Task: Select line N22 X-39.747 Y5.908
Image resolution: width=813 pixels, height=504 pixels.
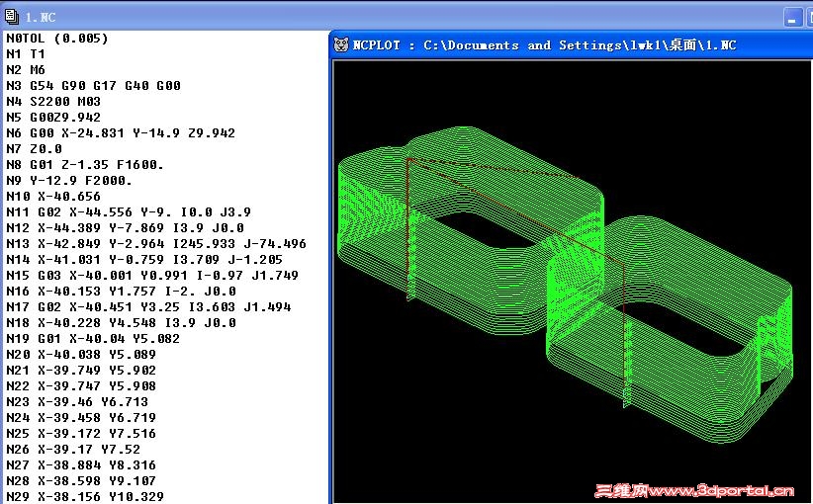Action: point(81,385)
